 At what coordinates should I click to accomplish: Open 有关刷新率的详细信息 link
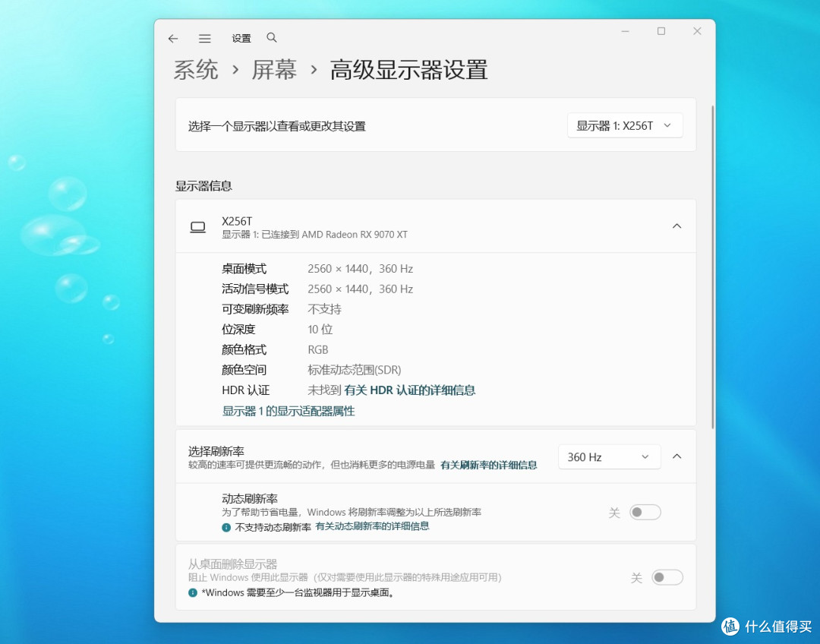pyautogui.click(x=488, y=465)
